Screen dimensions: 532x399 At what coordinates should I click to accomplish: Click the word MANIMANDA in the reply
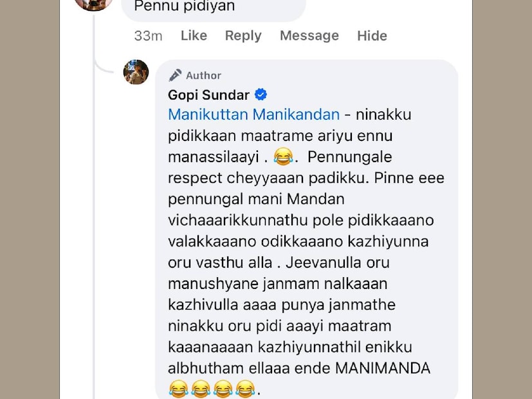coord(383,368)
